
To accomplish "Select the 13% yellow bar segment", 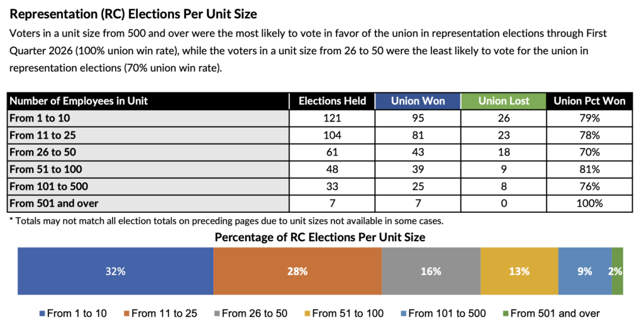I will [x=519, y=271].
